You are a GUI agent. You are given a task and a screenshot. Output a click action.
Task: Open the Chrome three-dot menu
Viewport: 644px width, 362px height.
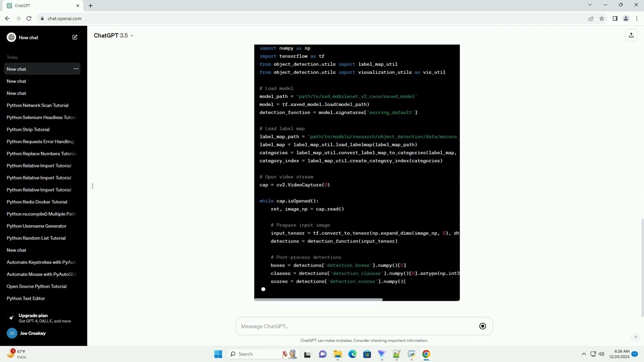coord(636,19)
